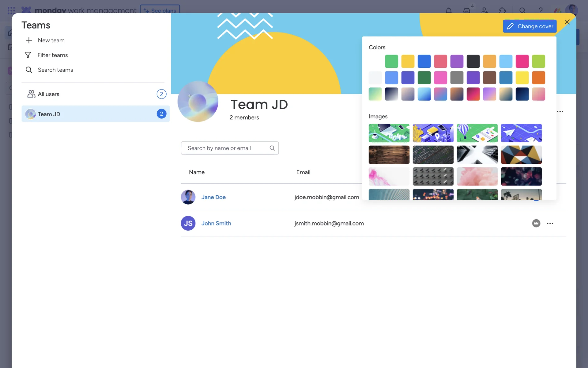Open the three-dot menu for John Smith
This screenshot has width=588, height=368.
point(550,223)
